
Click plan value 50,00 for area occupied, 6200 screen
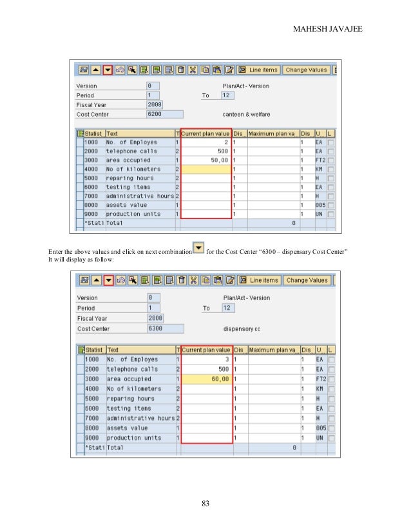coord(206,160)
